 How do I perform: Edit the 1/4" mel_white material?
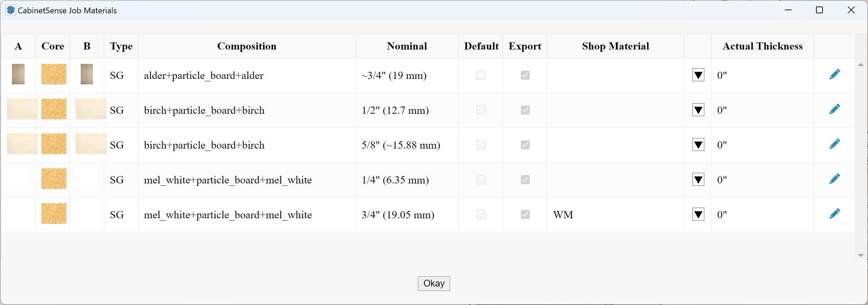[x=834, y=179]
